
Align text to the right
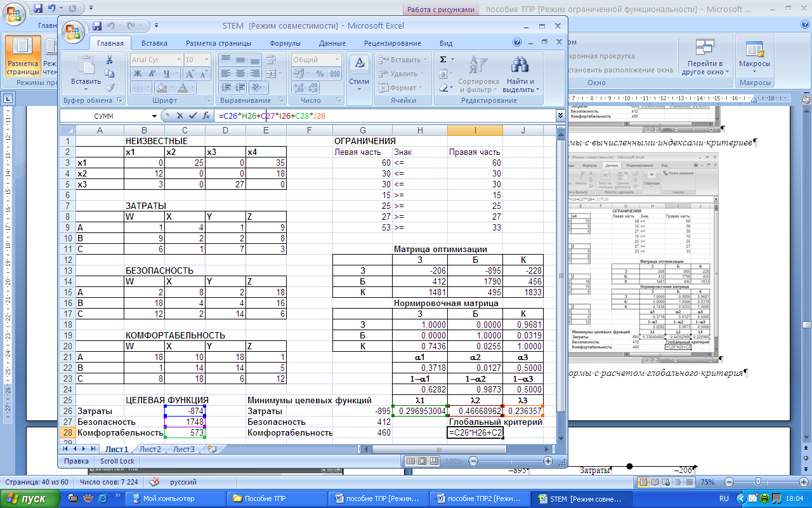click(254, 74)
